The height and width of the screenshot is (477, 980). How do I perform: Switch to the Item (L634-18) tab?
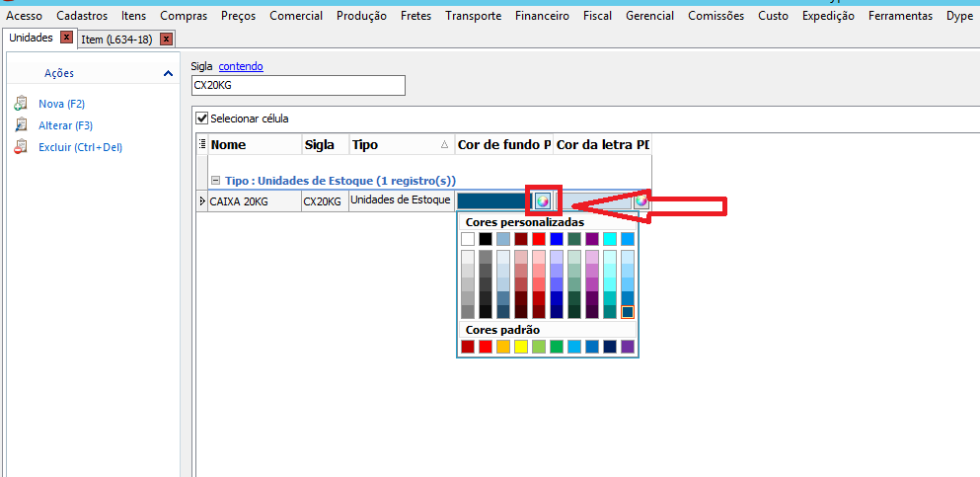(x=116, y=40)
